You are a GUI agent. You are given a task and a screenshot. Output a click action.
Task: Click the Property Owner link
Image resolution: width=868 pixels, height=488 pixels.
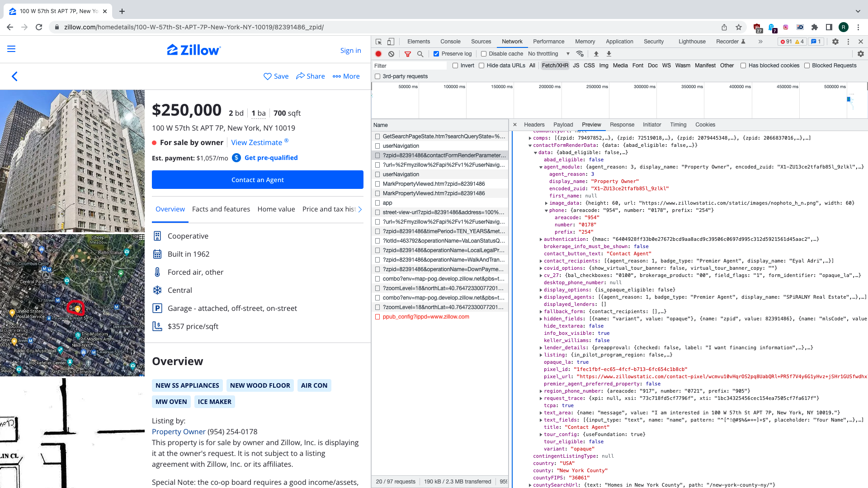pos(179,432)
